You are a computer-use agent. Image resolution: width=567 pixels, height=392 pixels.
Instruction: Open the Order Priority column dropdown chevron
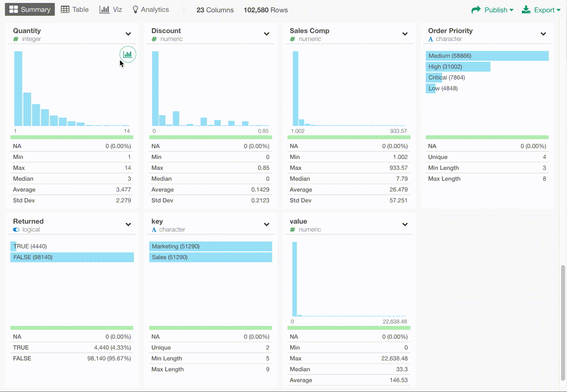543,34
